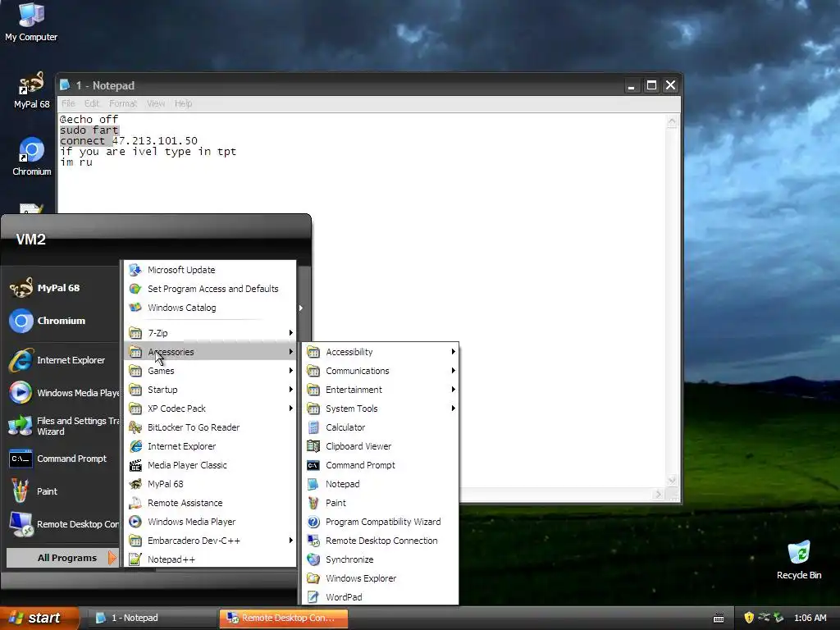Switch to Remote Desktop Connection taskbar button

coord(283,618)
